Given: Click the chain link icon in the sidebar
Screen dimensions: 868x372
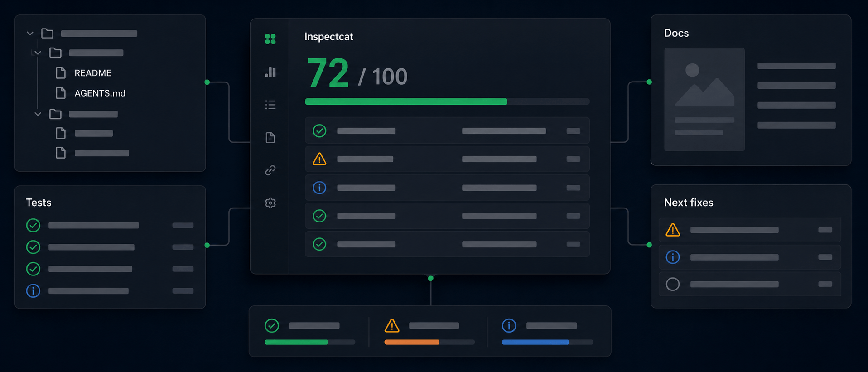Looking at the screenshot, I should pyautogui.click(x=270, y=170).
